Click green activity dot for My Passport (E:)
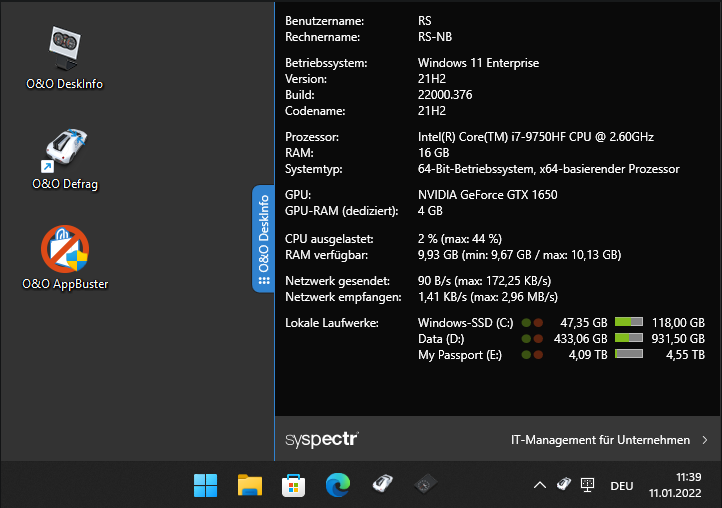This screenshot has height=508, width=722. 526,355
